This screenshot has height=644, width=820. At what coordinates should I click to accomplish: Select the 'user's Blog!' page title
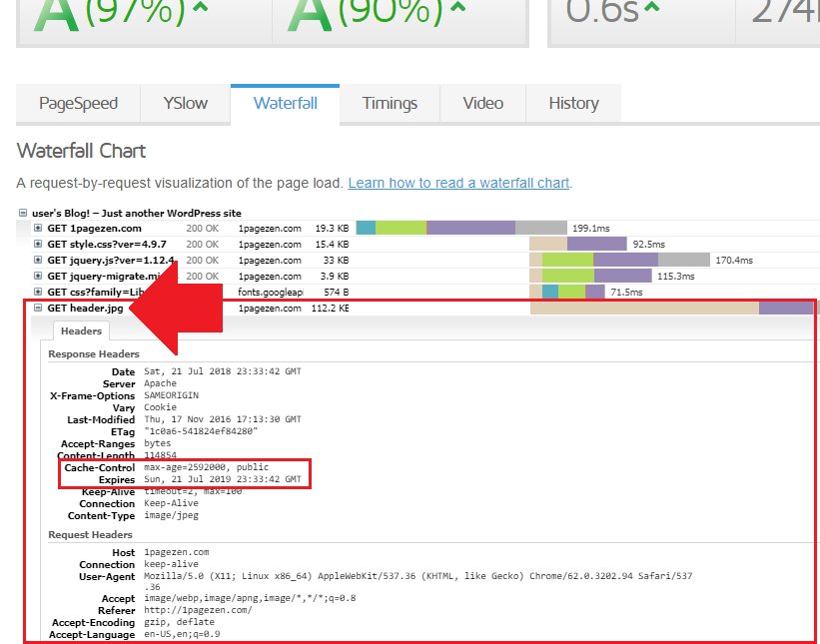click(137, 213)
